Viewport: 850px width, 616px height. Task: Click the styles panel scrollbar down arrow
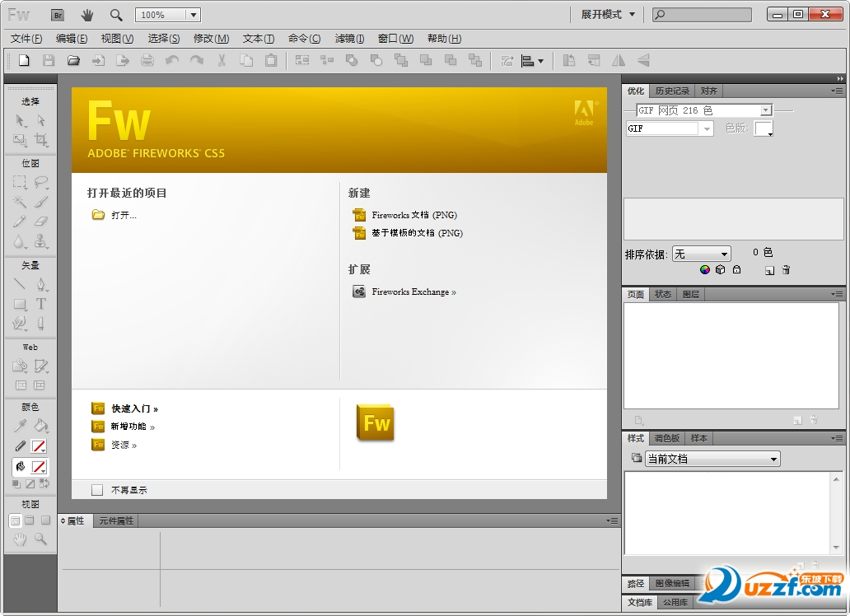pyautogui.click(x=837, y=548)
